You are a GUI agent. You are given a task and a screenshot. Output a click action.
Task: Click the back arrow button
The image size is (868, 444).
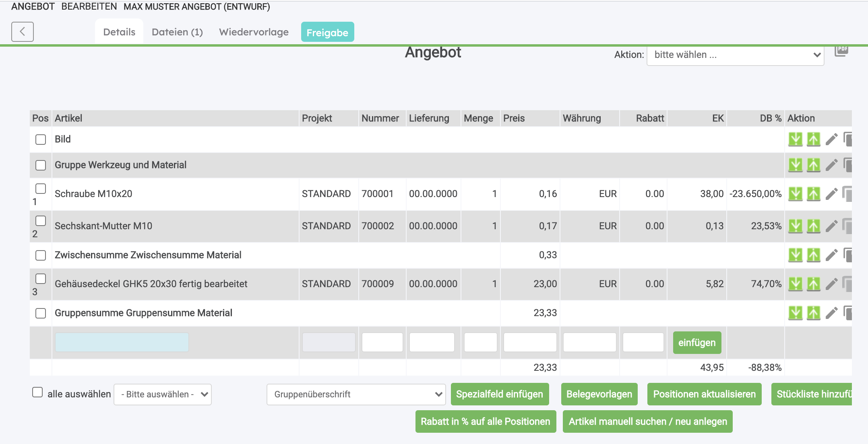click(x=23, y=32)
